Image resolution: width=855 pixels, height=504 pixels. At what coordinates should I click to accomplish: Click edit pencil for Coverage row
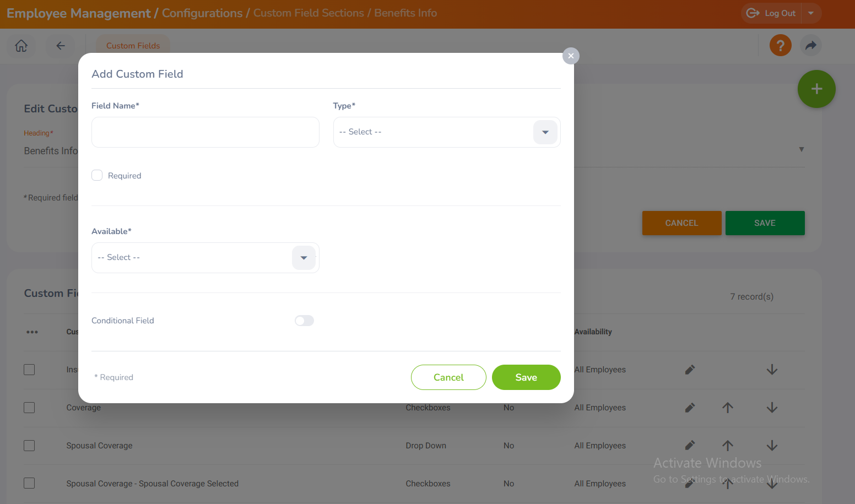coord(690,408)
